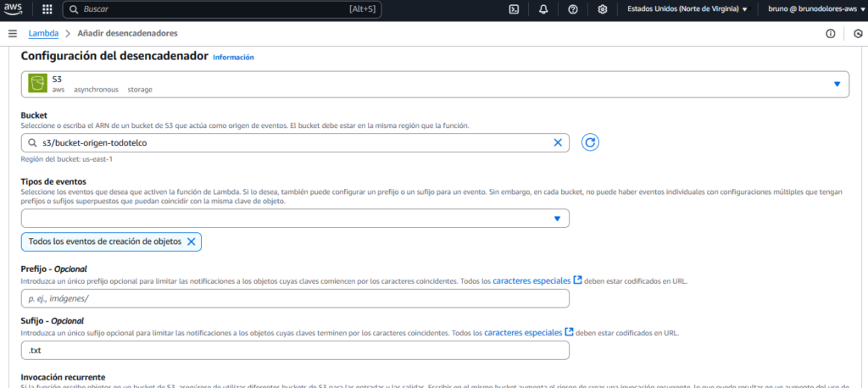Open the hexagon icon next to the info icon
The image size is (868, 388).
[858, 34]
